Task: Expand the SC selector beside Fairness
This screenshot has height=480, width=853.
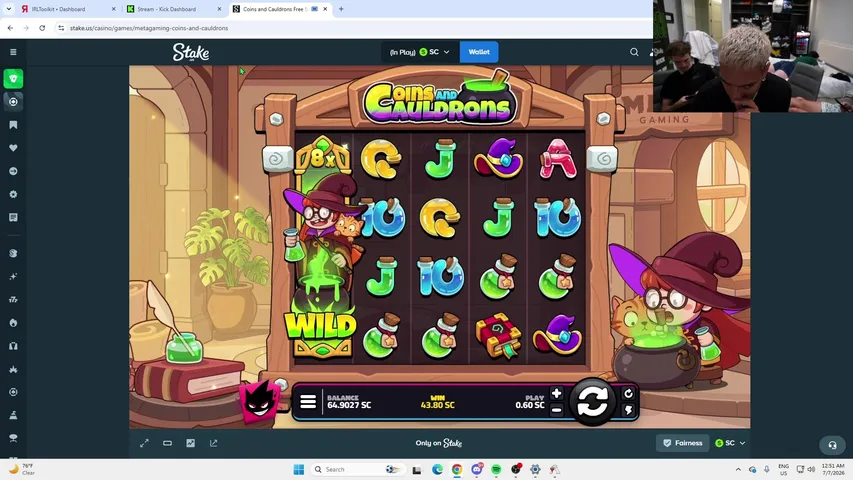Action: (730, 443)
